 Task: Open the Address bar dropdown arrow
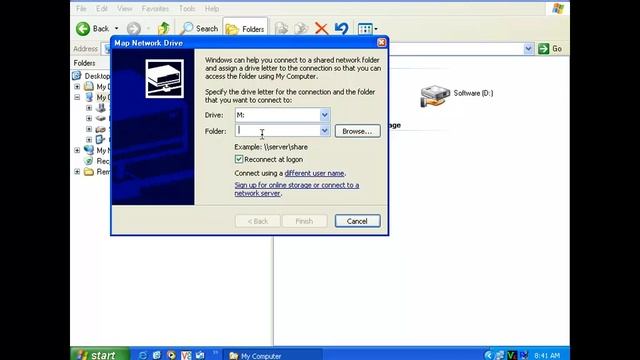click(x=528, y=49)
